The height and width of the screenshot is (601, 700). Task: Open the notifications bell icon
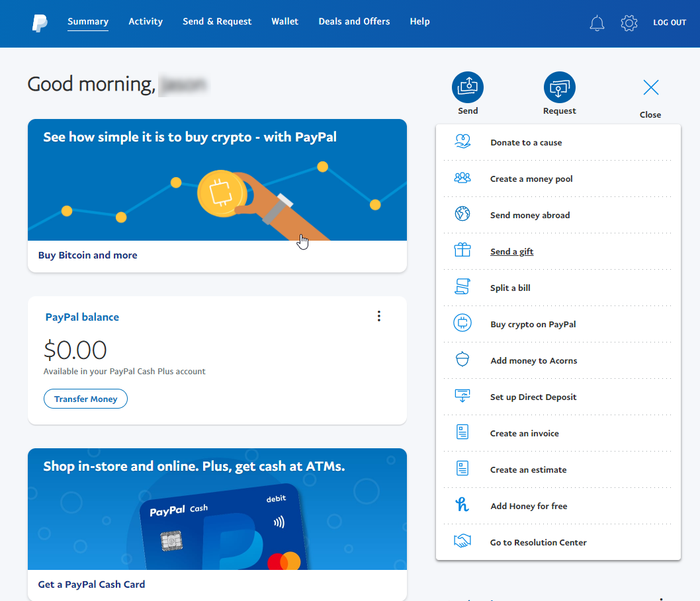(597, 22)
